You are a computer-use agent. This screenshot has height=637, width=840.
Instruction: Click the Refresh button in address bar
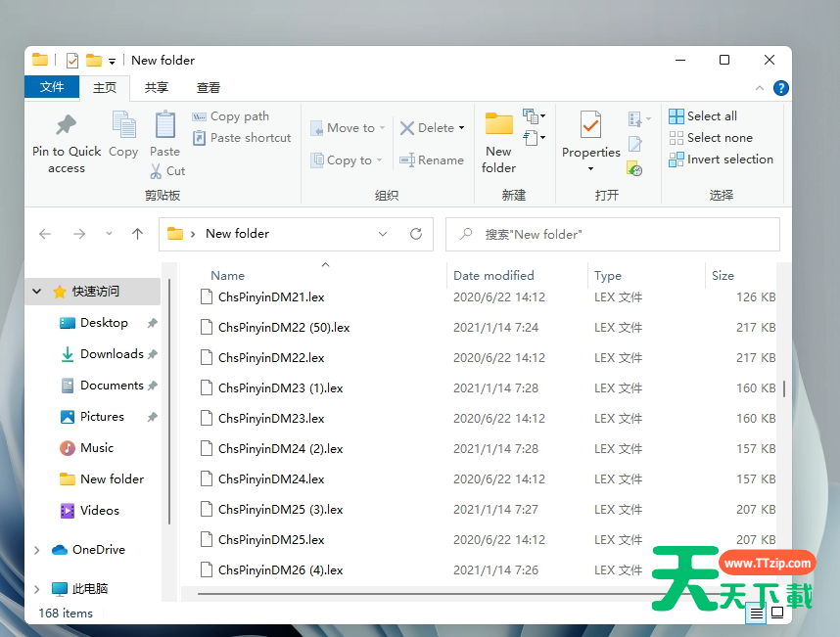(x=416, y=234)
